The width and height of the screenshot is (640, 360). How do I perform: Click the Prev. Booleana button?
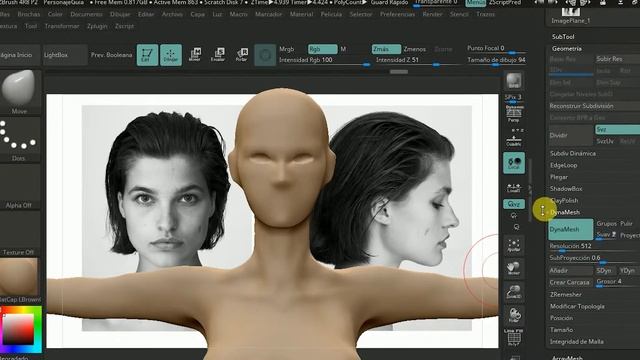click(x=111, y=55)
